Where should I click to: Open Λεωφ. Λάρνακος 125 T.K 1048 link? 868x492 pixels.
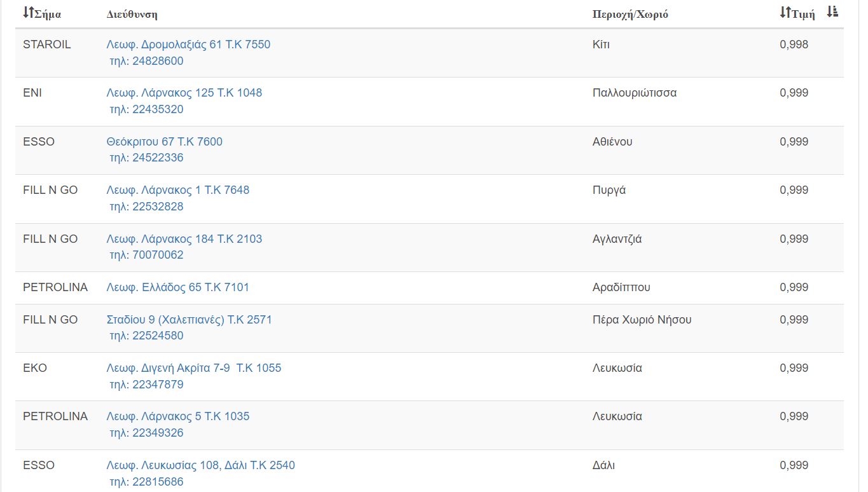click(x=184, y=93)
